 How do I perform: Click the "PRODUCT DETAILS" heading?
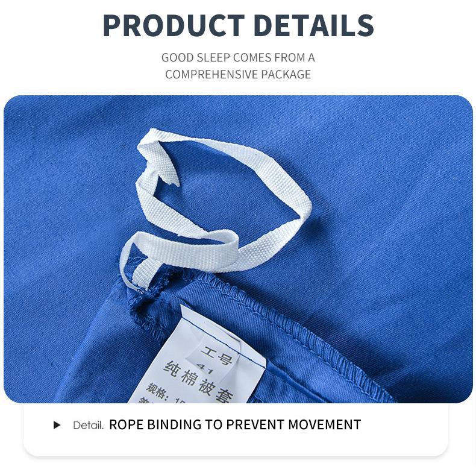(239, 25)
